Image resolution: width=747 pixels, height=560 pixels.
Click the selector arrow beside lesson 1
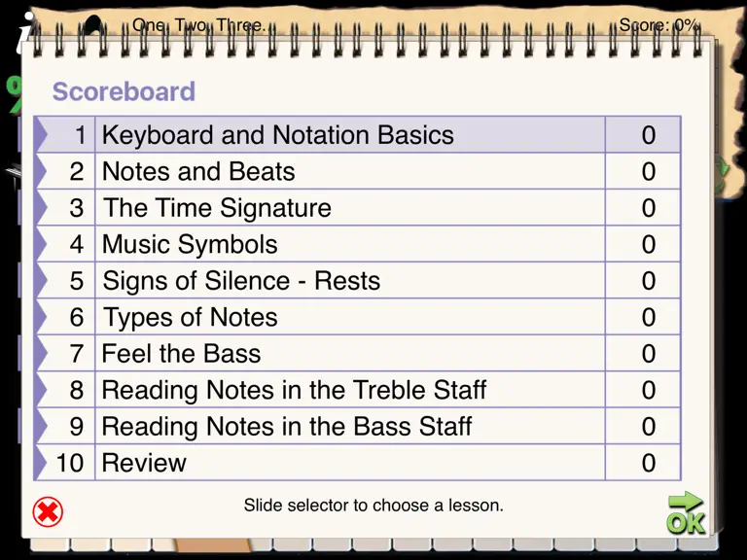coord(42,135)
